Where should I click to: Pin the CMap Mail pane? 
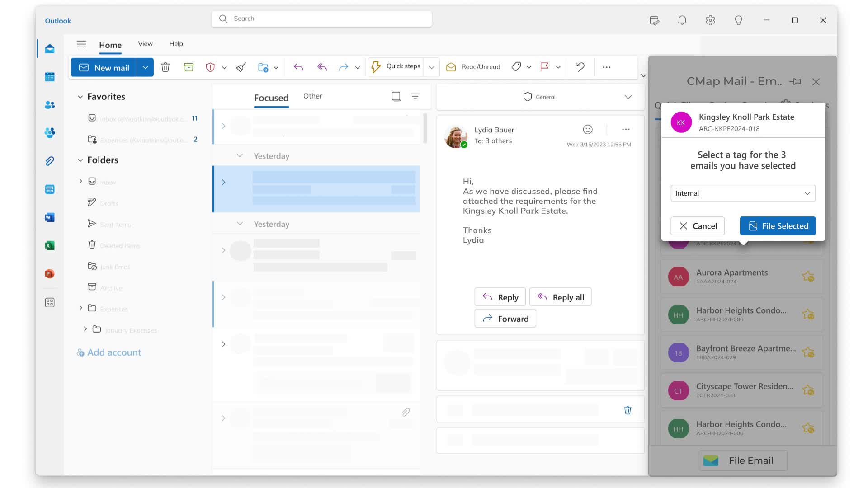tap(795, 82)
